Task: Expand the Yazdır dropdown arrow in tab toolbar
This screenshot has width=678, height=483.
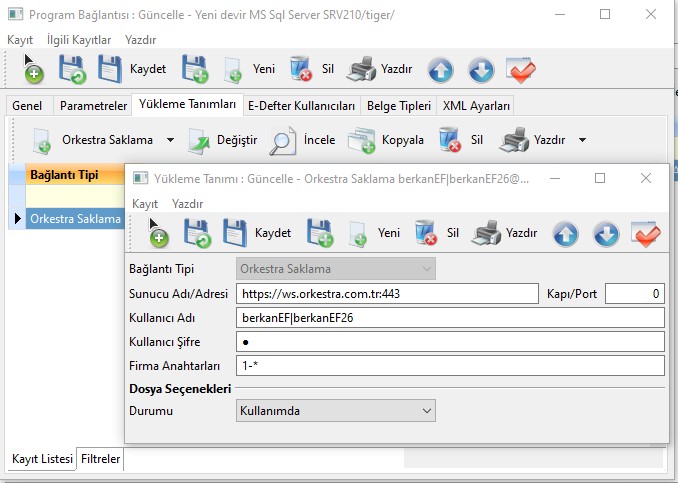Action: [582, 140]
